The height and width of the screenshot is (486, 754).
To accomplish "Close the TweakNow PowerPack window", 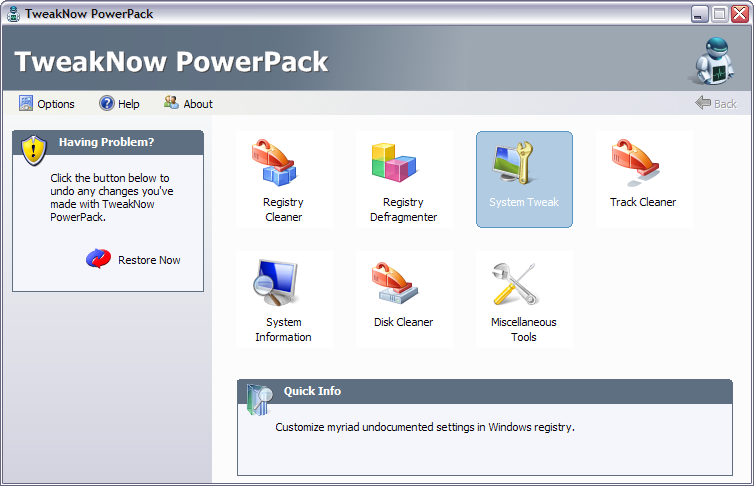I will (x=740, y=14).
